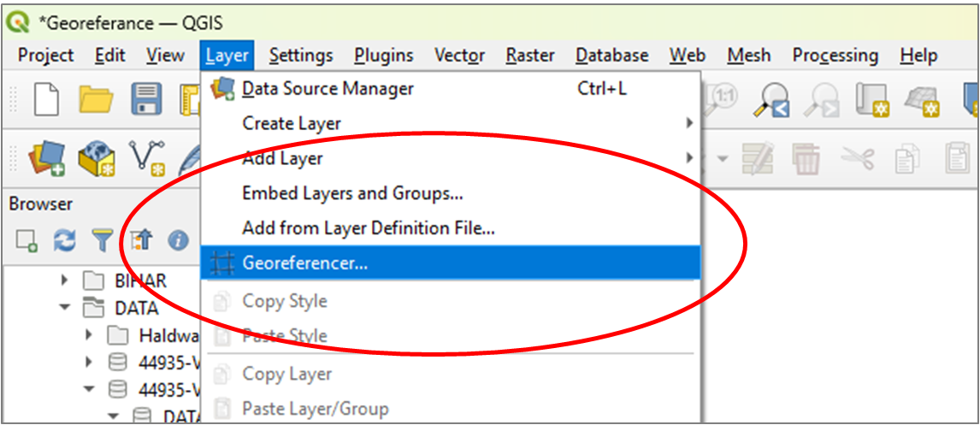
Task: Click the New Project blank page icon
Action: (46, 98)
